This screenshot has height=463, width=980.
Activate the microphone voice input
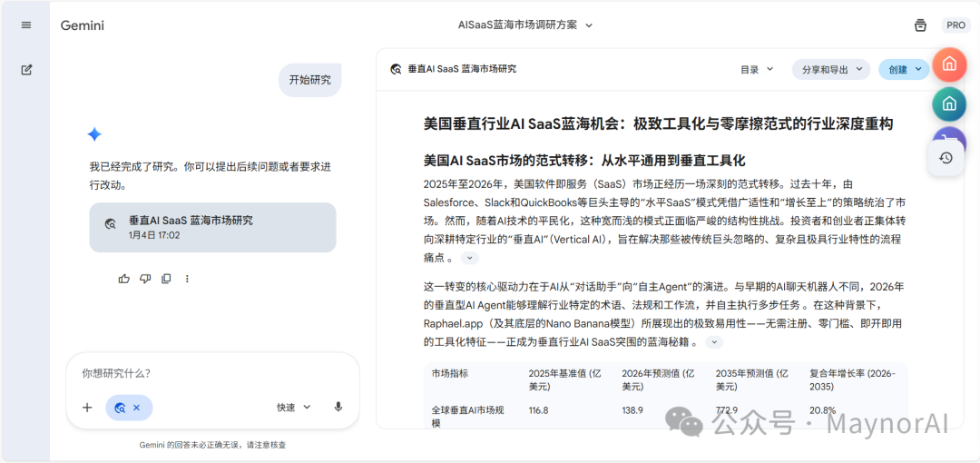point(338,408)
